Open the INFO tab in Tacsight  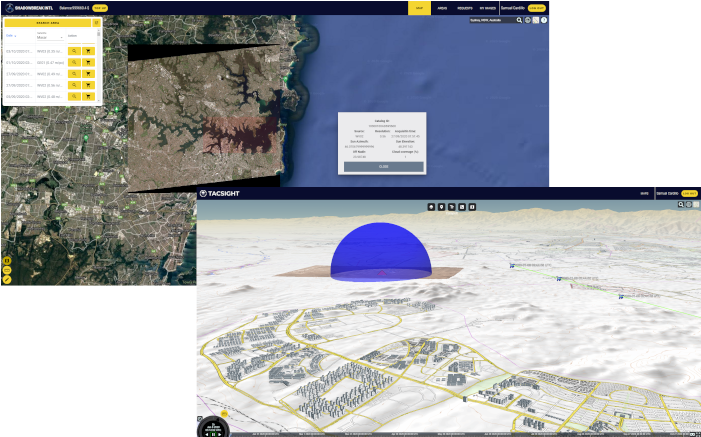click(644, 194)
